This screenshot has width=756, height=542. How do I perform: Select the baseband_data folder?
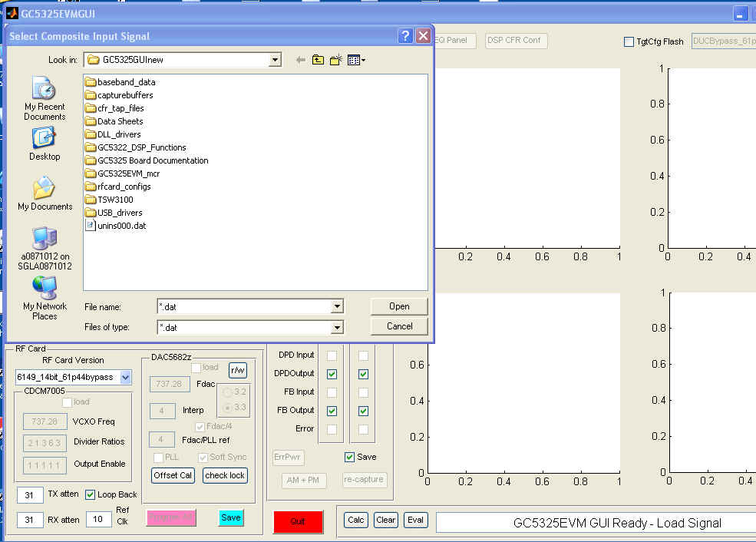[x=120, y=82]
